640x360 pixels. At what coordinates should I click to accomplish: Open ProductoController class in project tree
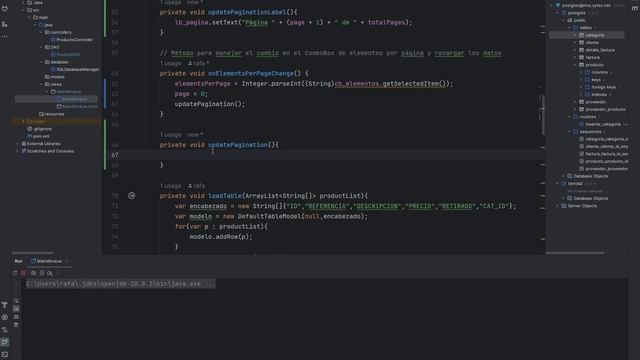(x=74, y=40)
